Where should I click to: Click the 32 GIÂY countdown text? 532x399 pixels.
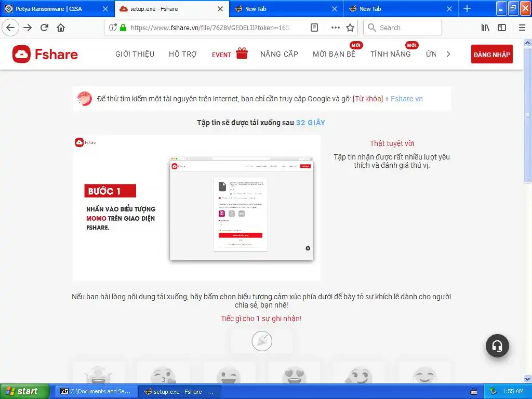(x=311, y=123)
